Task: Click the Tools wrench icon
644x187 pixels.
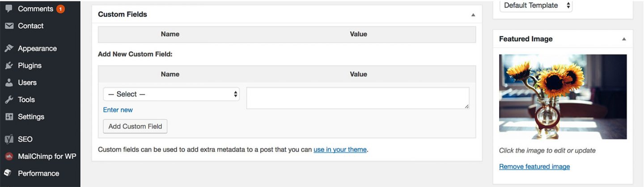Action: [x=9, y=100]
